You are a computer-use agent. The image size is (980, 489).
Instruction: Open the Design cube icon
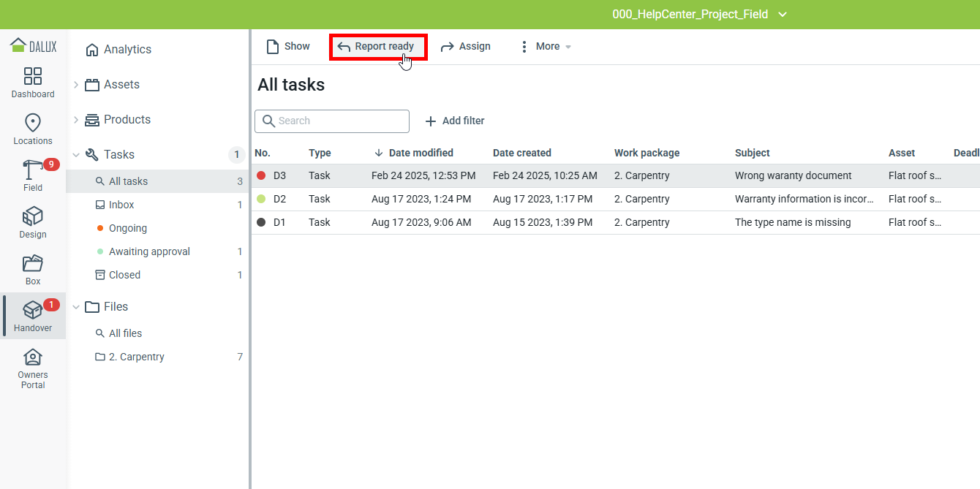pyautogui.click(x=33, y=217)
